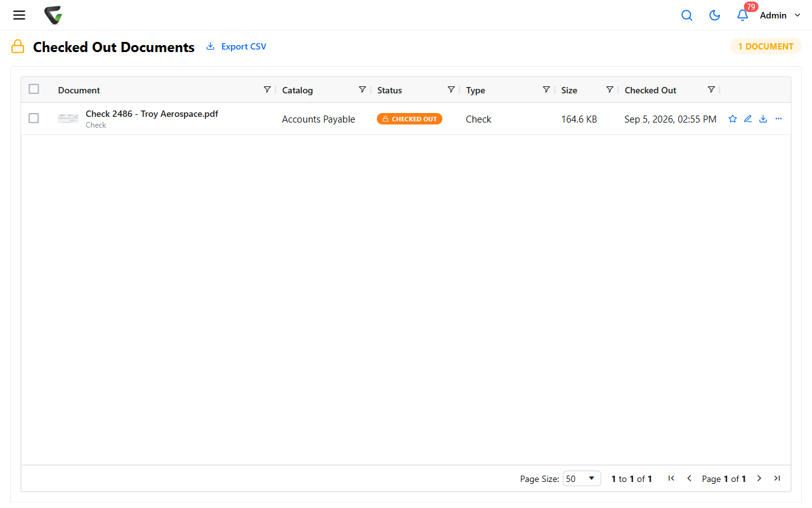The height and width of the screenshot is (508, 812).
Task: Filter the Checked Out column
Action: click(711, 90)
